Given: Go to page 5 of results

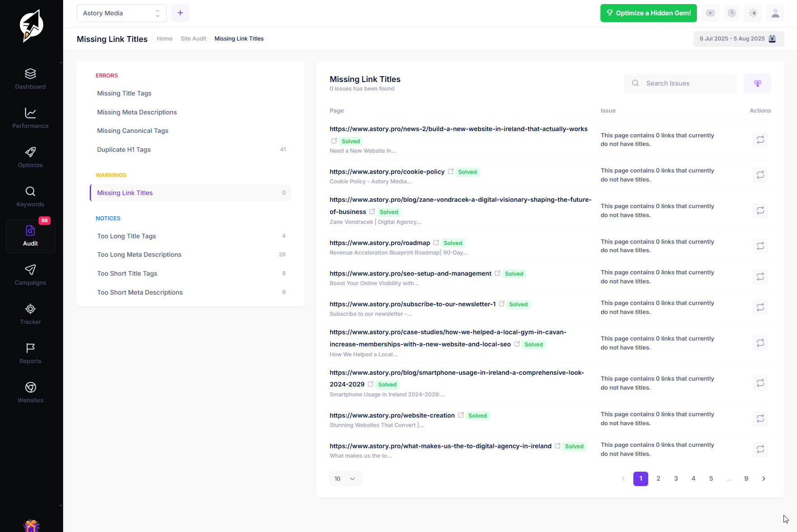Looking at the screenshot, I should point(711,479).
